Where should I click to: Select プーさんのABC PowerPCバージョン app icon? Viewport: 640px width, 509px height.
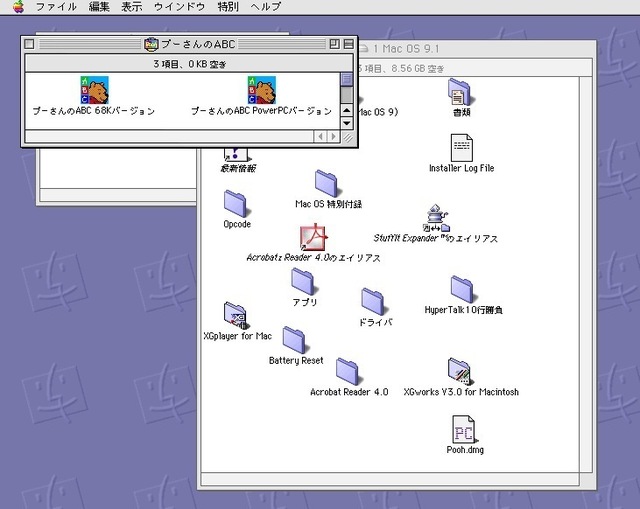(x=262, y=90)
